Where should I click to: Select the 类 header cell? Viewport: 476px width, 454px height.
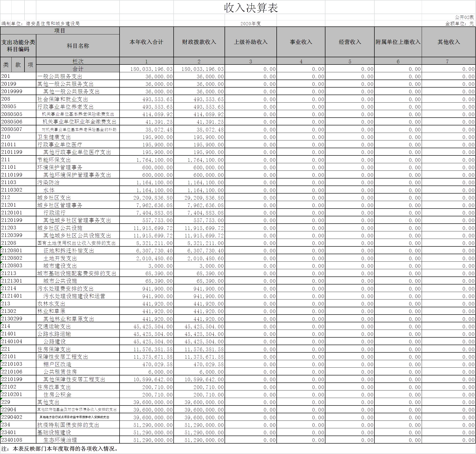point(6,65)
